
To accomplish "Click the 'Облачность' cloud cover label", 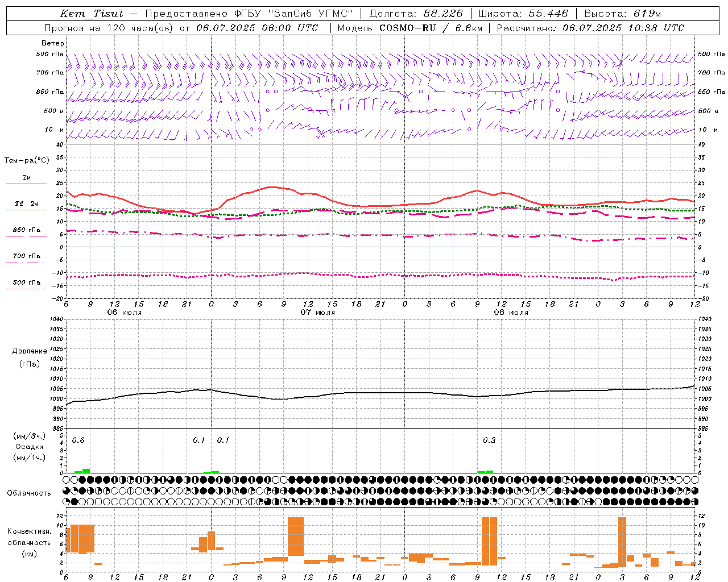I will pyautogui.click(x=29, y=493).
